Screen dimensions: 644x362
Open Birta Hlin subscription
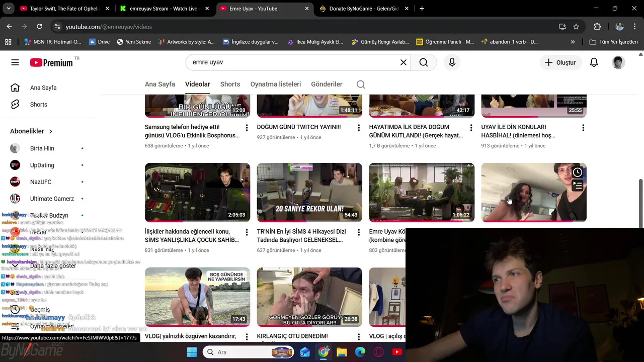point(42,148)
